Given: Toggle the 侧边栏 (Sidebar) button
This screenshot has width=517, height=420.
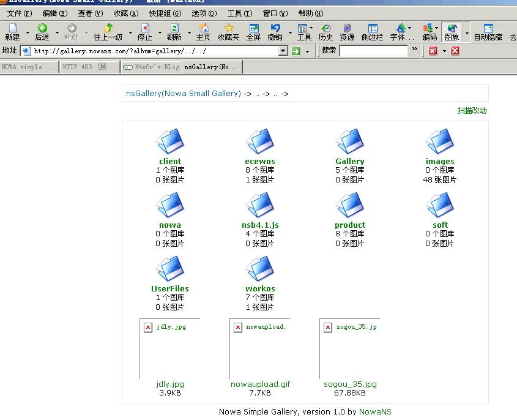Looking at the screenshot, I should (x=372, y=28).
